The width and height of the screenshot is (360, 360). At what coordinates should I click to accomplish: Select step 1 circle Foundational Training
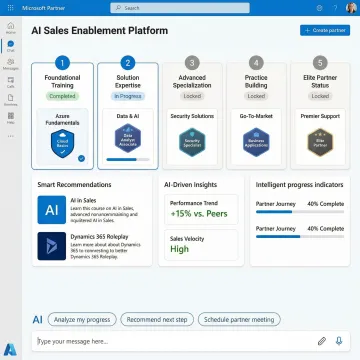(62, 63)
